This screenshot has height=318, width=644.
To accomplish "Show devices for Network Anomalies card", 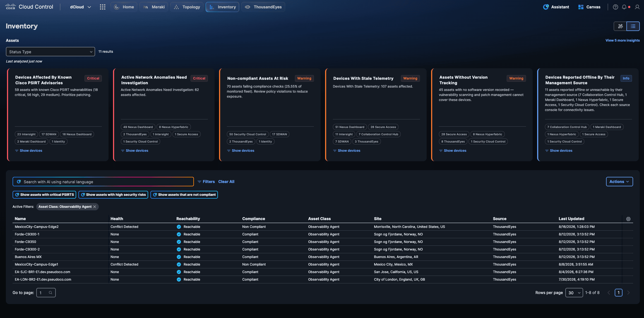I will click(x=134, y=151).
